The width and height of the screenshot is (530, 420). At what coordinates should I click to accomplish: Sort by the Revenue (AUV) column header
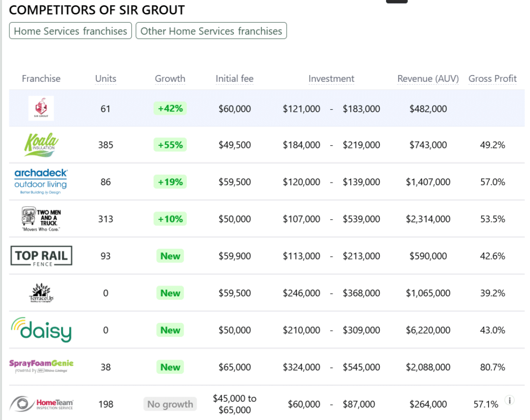[x=428, y=79]
